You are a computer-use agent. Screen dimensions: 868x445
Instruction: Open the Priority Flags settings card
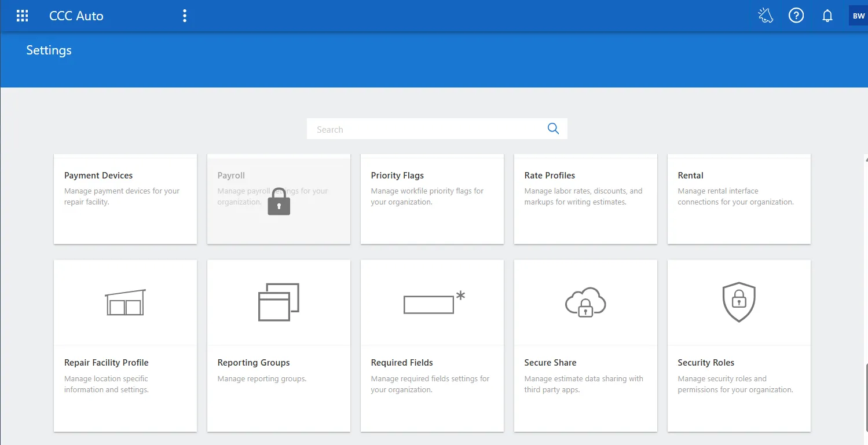pyautogui.click(x=432, y=199)
